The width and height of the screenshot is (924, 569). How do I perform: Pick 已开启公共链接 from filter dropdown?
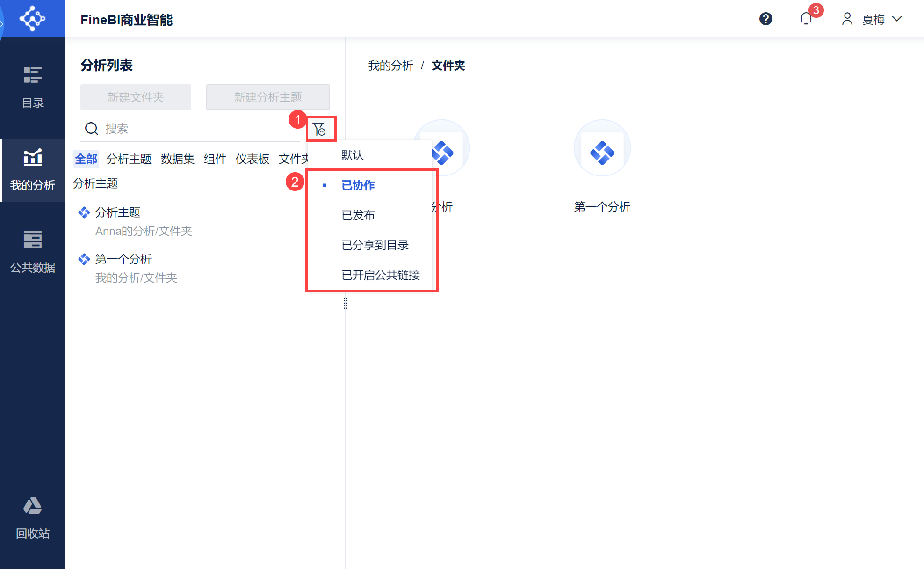(381, 275)
